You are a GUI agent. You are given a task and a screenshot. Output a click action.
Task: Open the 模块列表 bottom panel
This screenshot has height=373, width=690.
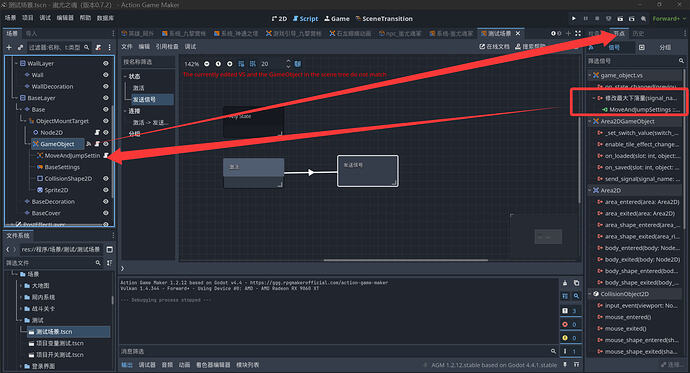point(248,365)
